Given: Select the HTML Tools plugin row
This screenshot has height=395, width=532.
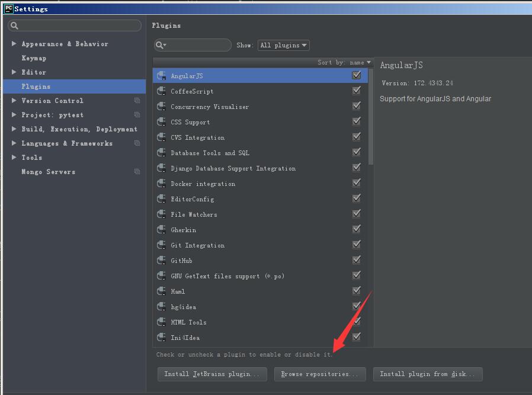Looking at the screenshot, I should [x=260, y=322].
